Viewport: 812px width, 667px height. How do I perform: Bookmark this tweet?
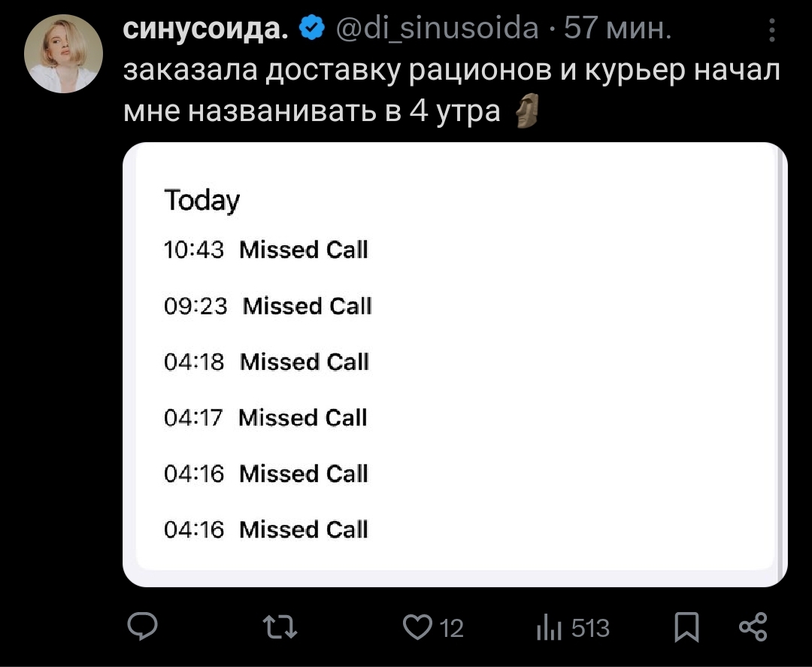[x=686, y=627]
